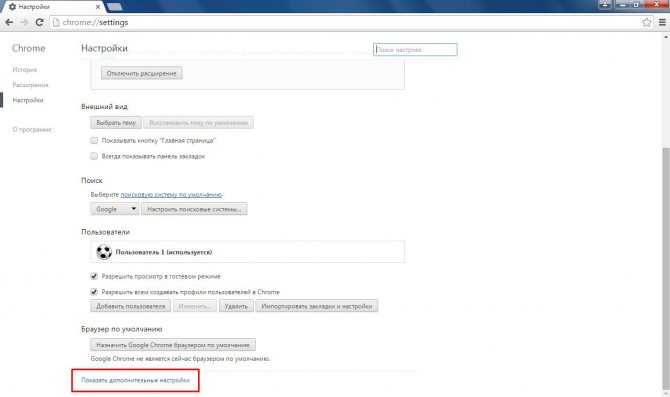The image size is (670, 397).
Task: Open the Google search engine dropdown
Action: (115, 209)
